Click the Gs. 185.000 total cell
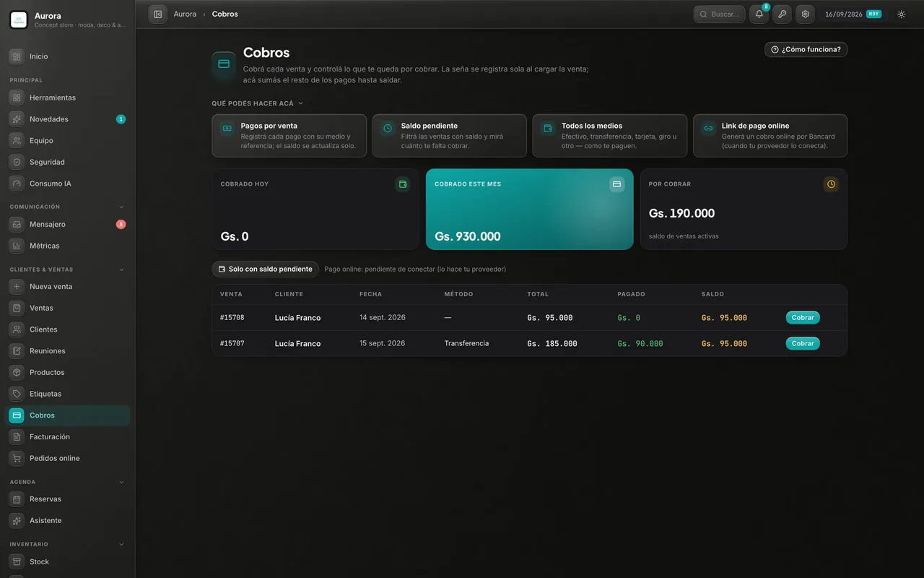The height and width of the screenshot is (578, 924). point(552,344)
